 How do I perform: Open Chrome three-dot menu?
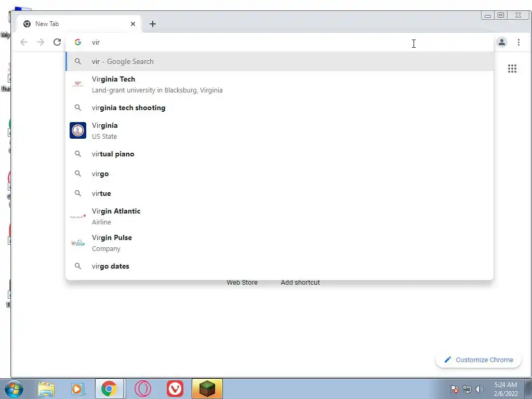518,42
